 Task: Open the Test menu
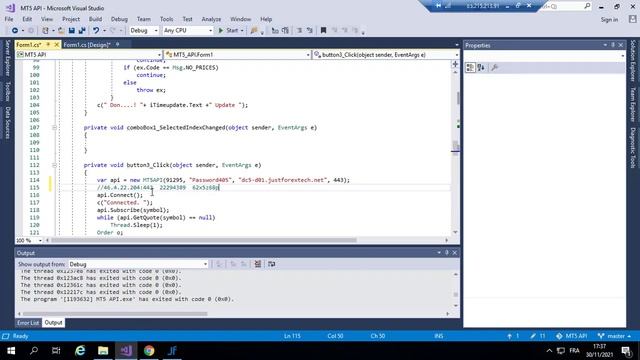point(187,19)
